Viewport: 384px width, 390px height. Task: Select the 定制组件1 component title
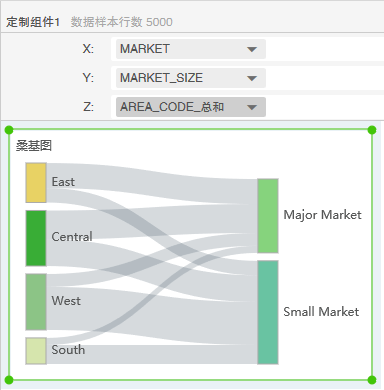[x=33, y=22]
